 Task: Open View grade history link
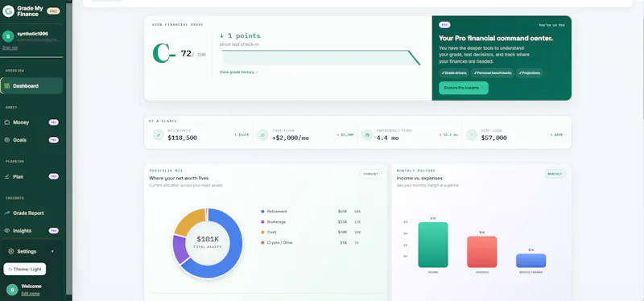tap(239, 72)
